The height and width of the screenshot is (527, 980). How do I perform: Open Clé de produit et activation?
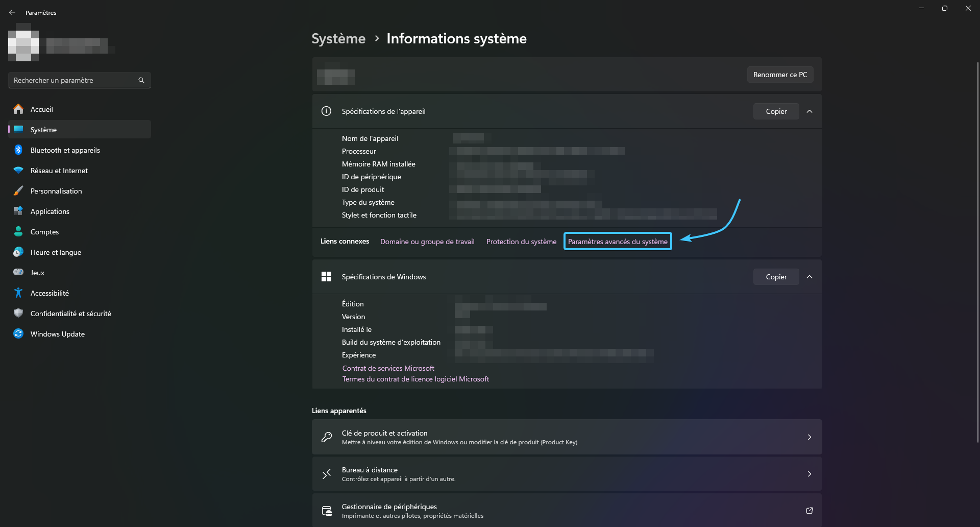(567, 437)
